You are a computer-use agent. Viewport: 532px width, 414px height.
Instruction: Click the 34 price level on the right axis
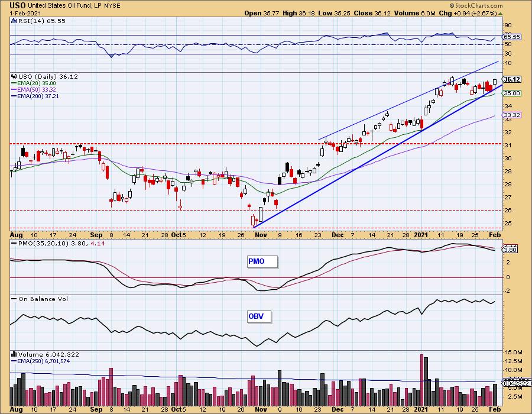click(x=508, y=106)
